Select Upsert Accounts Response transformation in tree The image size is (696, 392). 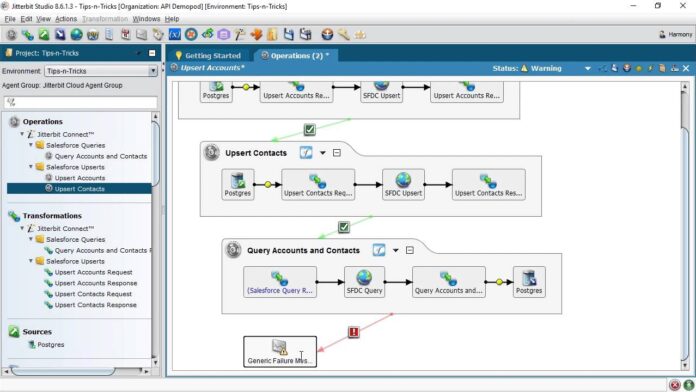tap(95, 283)
